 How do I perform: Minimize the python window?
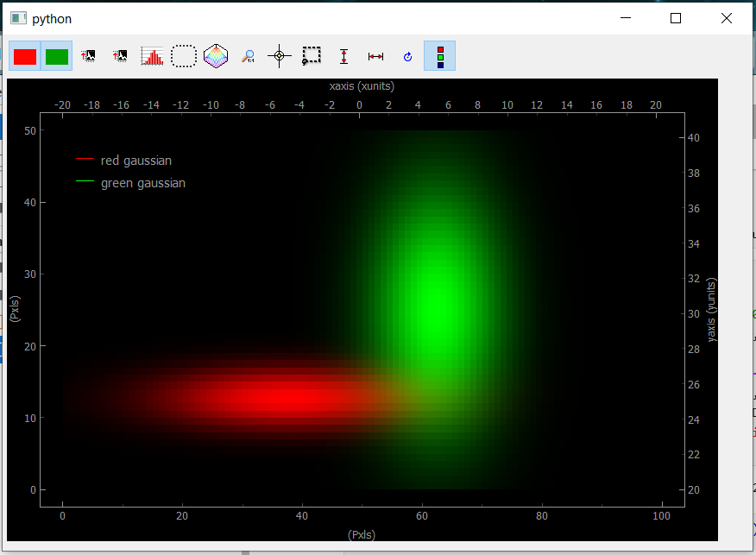coord(626,18)
